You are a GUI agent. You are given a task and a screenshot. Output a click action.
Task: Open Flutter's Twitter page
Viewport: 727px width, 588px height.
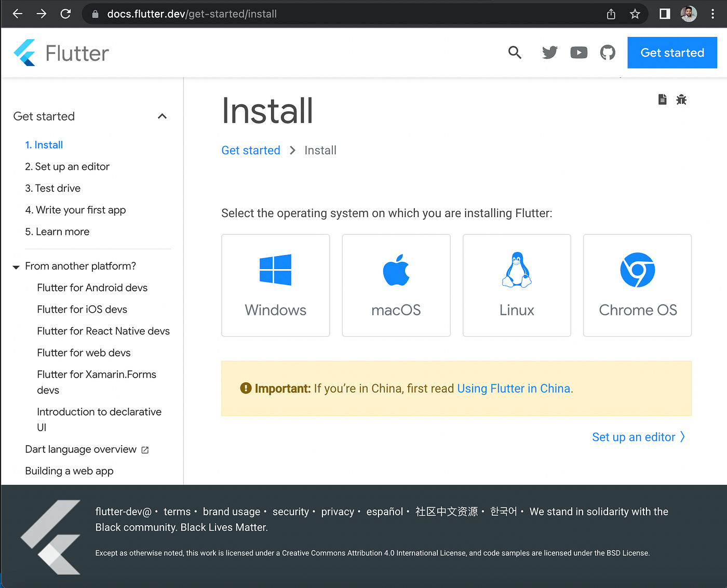[x=549, y=52]
